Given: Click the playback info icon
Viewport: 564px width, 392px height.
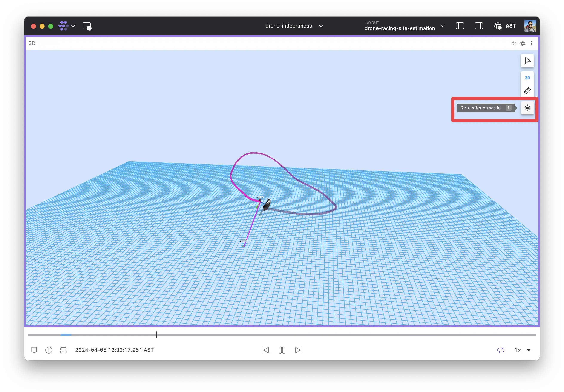Looking at the screenshot, I should 48,350.
